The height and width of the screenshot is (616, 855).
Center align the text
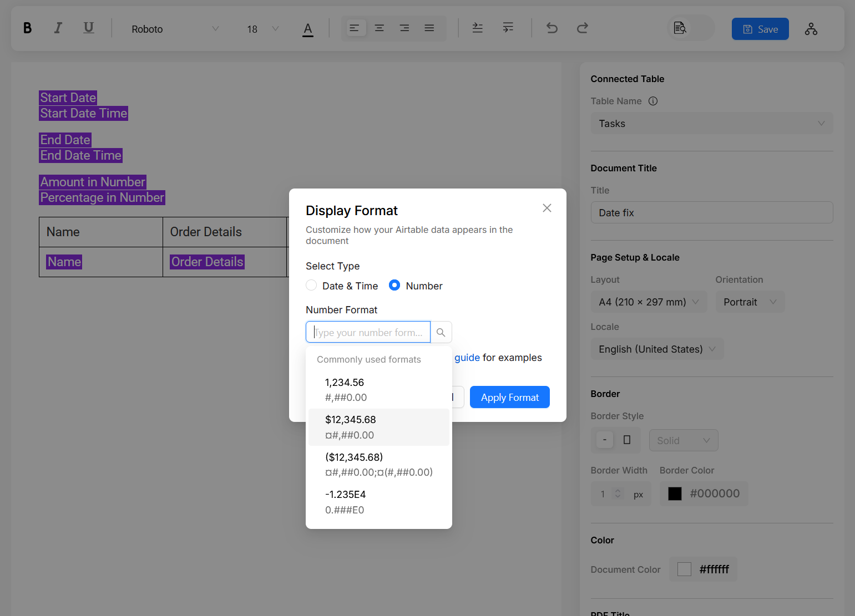point(380,28)
